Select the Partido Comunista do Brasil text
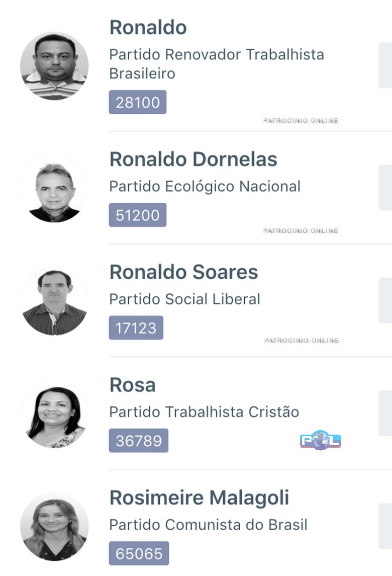This screenshot has width=392, height=576. pos(209,525)
